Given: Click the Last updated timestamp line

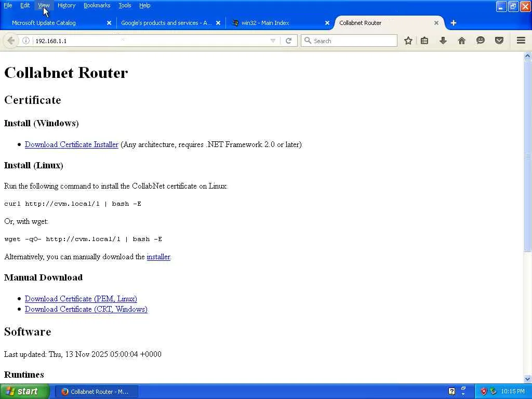Looking at the screenshot, I should pyautogui.click(x=83, y=354).
